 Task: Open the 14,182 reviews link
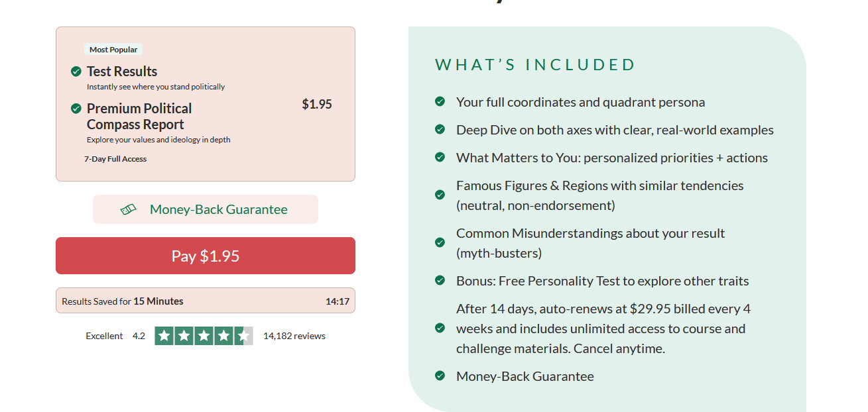(x=294, y=336)
